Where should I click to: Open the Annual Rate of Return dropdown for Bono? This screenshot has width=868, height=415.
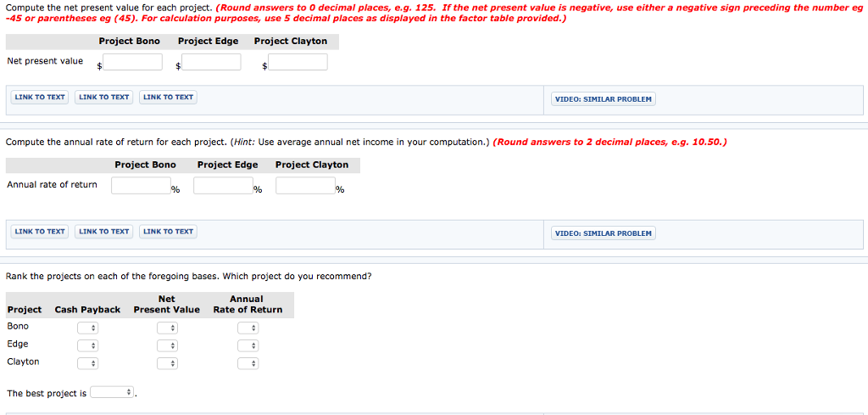pos(248,328)
